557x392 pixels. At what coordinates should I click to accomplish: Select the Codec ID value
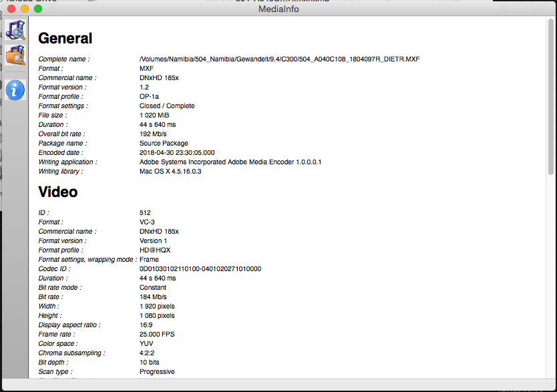pos(200,268)
